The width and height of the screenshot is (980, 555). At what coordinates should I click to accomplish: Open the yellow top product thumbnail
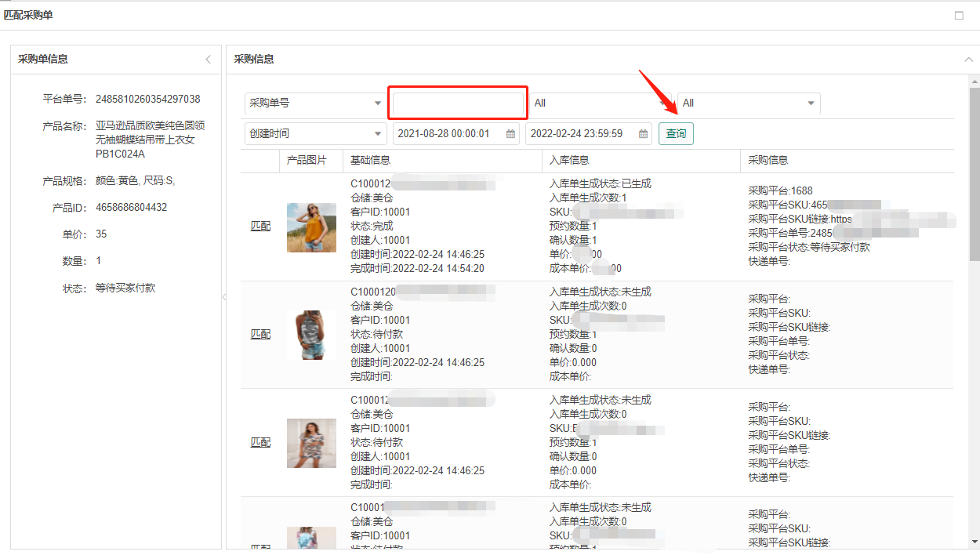pyautogui.click(x=311, y=227)
